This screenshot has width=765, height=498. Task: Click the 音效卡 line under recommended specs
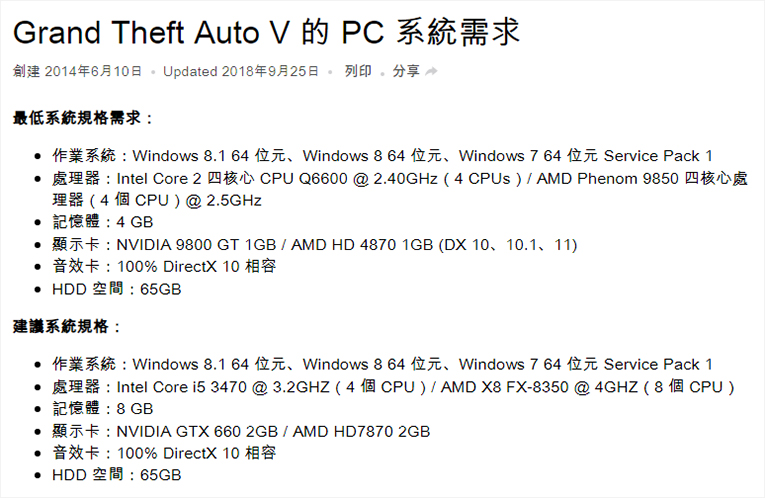pos(164,453)
